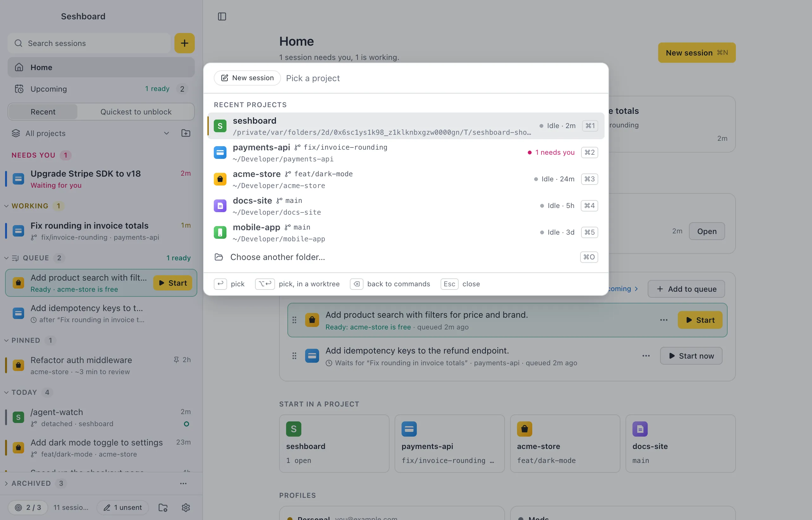Select the payments-api blue card icon
The image size is (812, 520).
220,153
